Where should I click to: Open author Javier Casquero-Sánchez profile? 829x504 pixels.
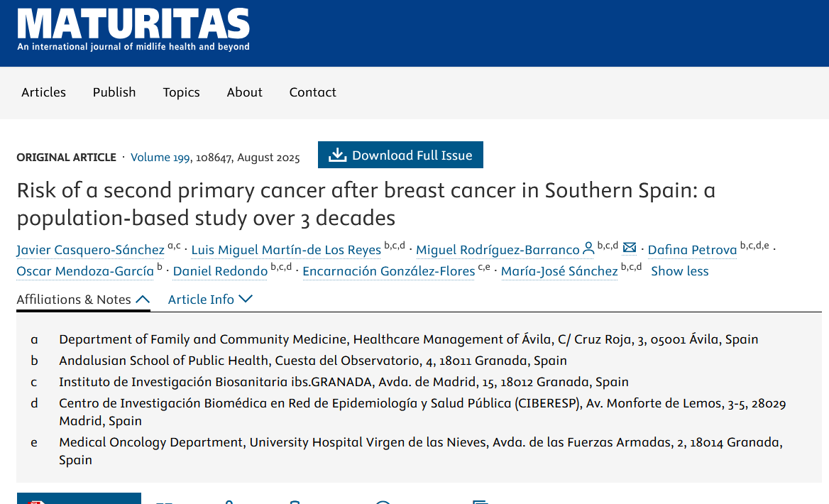pos(90,250)
